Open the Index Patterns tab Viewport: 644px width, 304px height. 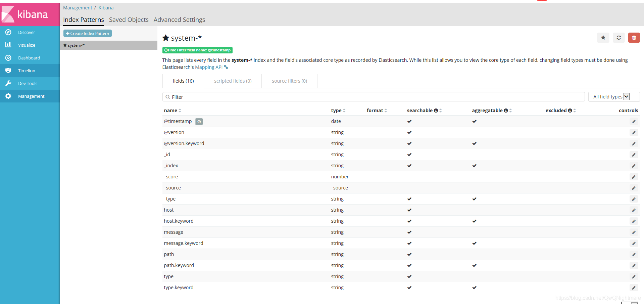pos(84,20)
